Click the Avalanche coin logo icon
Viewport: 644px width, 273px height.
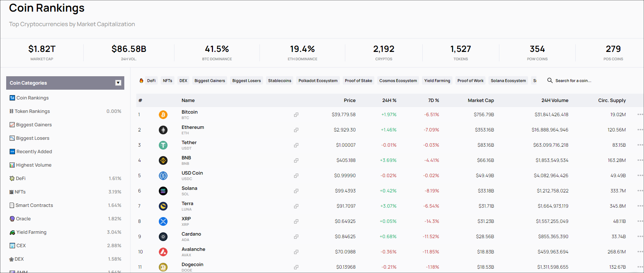(163, 252)
